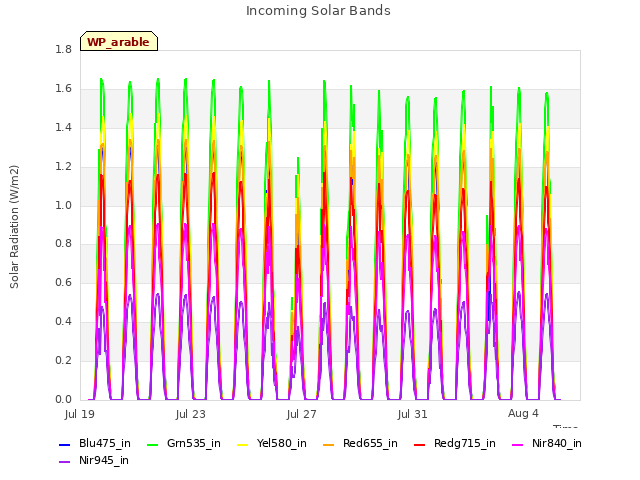Click the Solar Radiation (W/m2) axis title
Image resolution: width=640 pixels, height=480 pixels.
tap(14, 227)
